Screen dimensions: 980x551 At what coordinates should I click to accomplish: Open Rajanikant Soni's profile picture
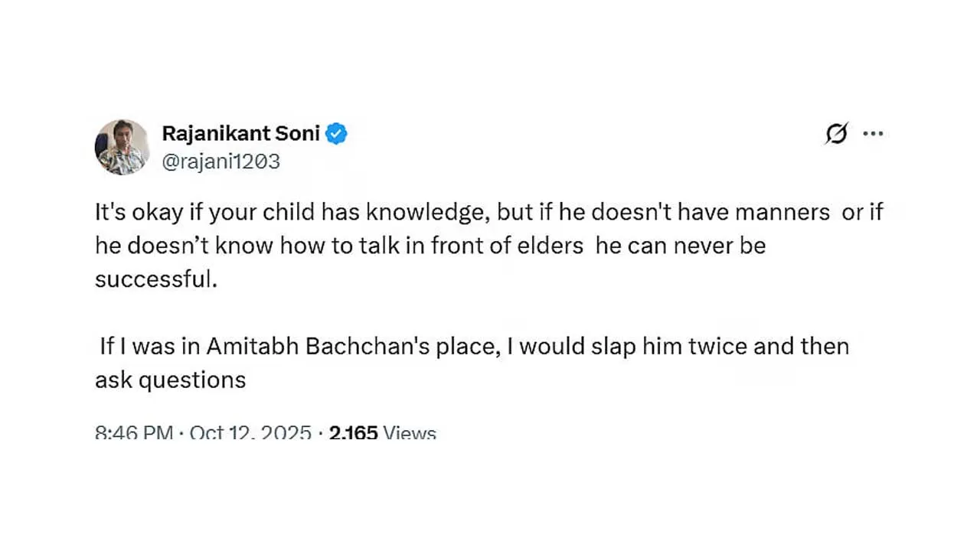click(122, 147)
